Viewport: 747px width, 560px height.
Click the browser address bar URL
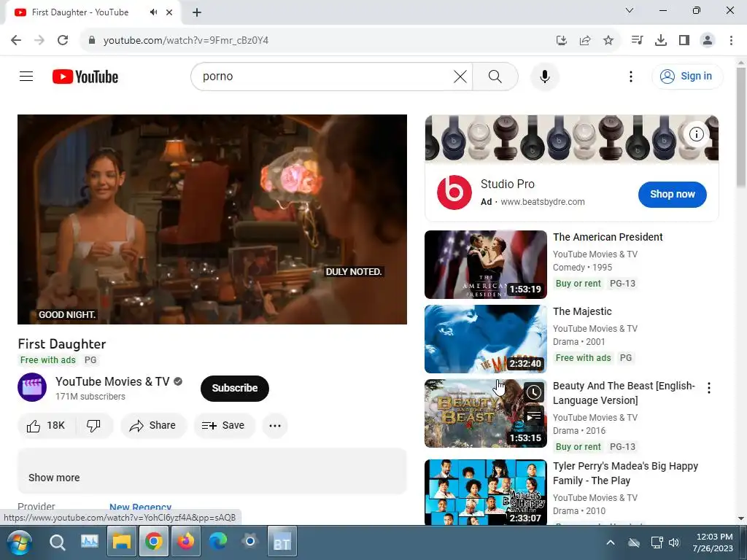(186, 40)
